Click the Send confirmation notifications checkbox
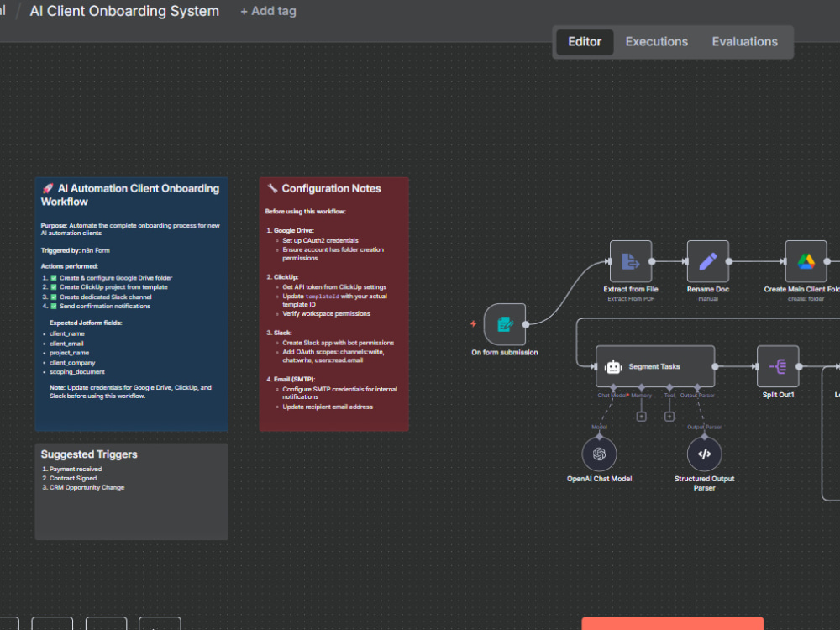Screen dimensions: 840x630 pyautogui.click(x=54, y=307)
